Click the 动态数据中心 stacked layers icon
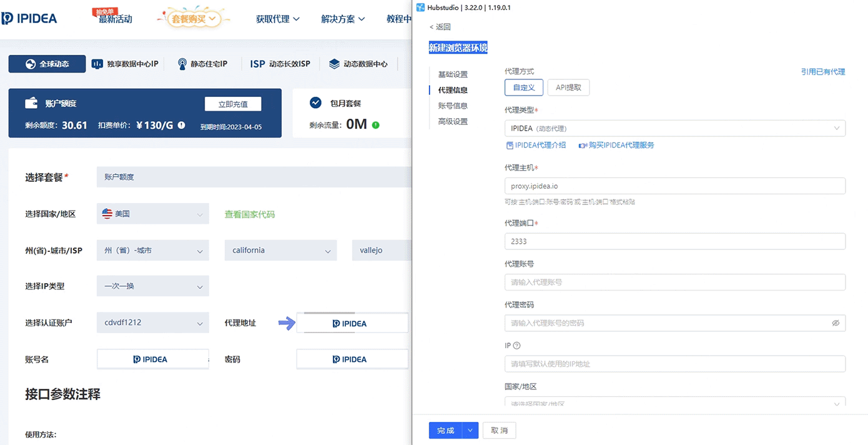868x445 pixels. point(335,63)
